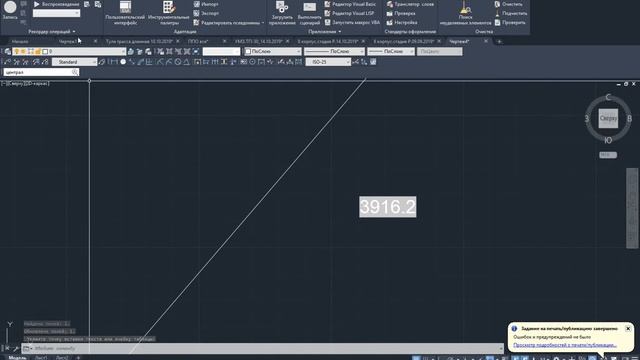Open Редактор Visual LISP
This screenshot has height=360, width=640.
[349, 13]
